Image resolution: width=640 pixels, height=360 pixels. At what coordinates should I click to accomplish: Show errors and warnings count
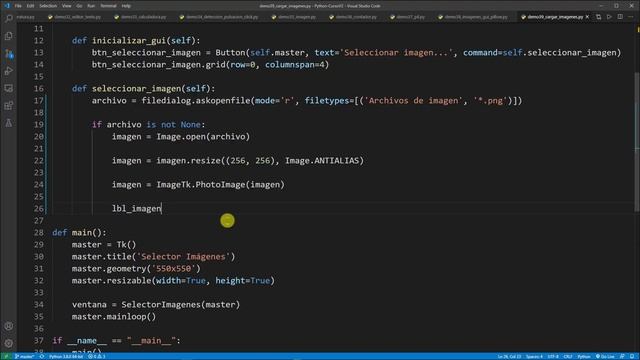tap(97, 356)
